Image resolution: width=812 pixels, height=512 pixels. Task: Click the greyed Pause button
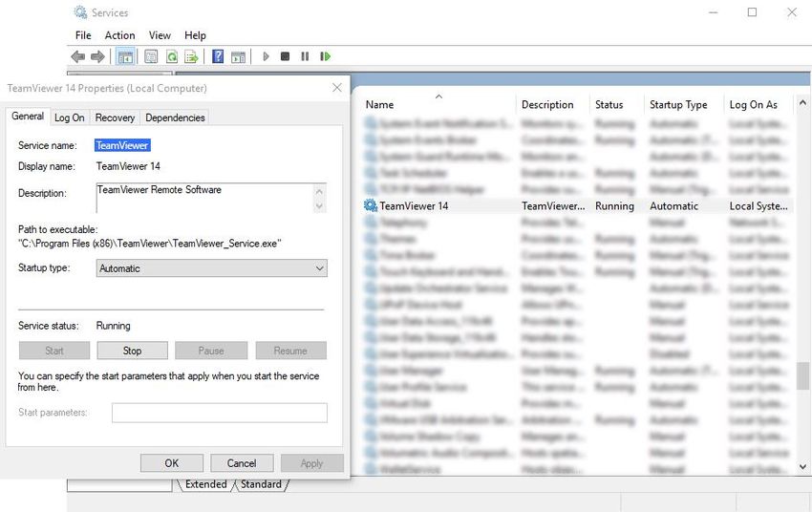tap(211, 351)
